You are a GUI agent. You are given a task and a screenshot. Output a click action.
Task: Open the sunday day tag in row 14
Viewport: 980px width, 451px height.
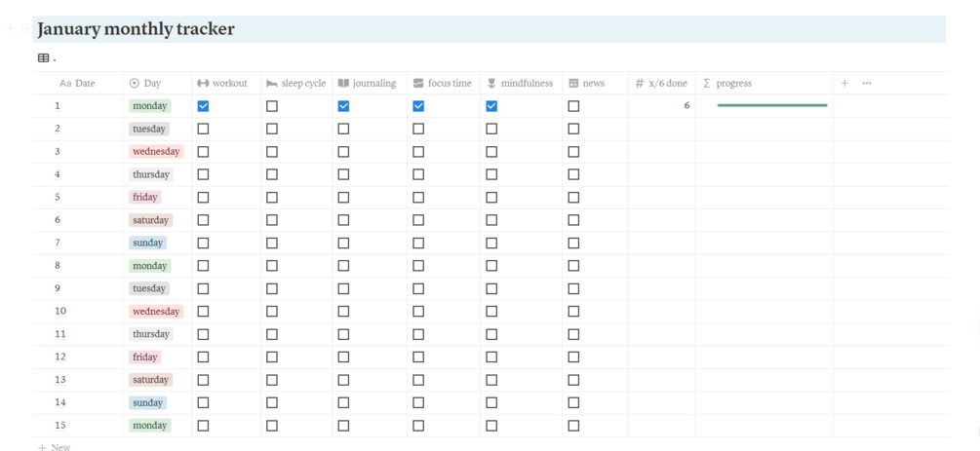tap(148, 402)
